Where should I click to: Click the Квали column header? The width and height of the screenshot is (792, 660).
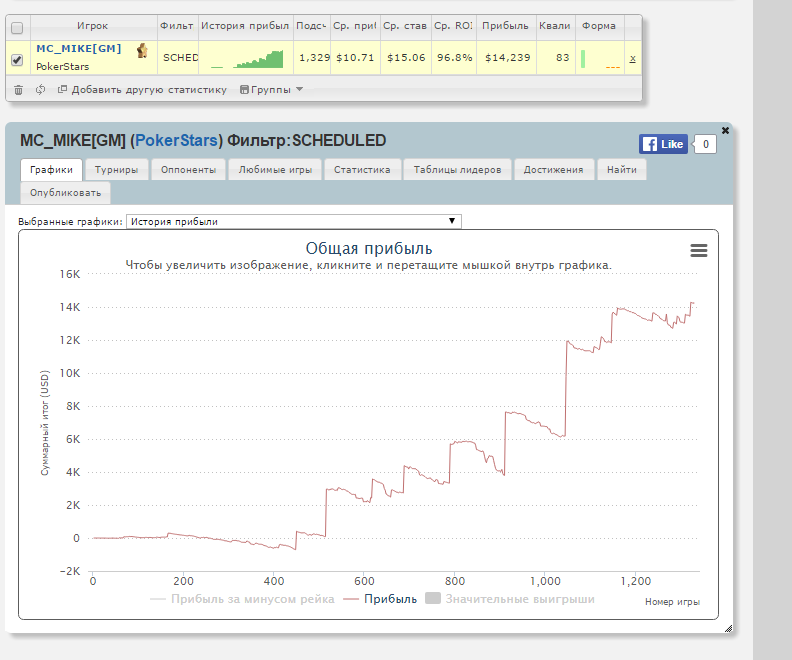pos(555,26)
